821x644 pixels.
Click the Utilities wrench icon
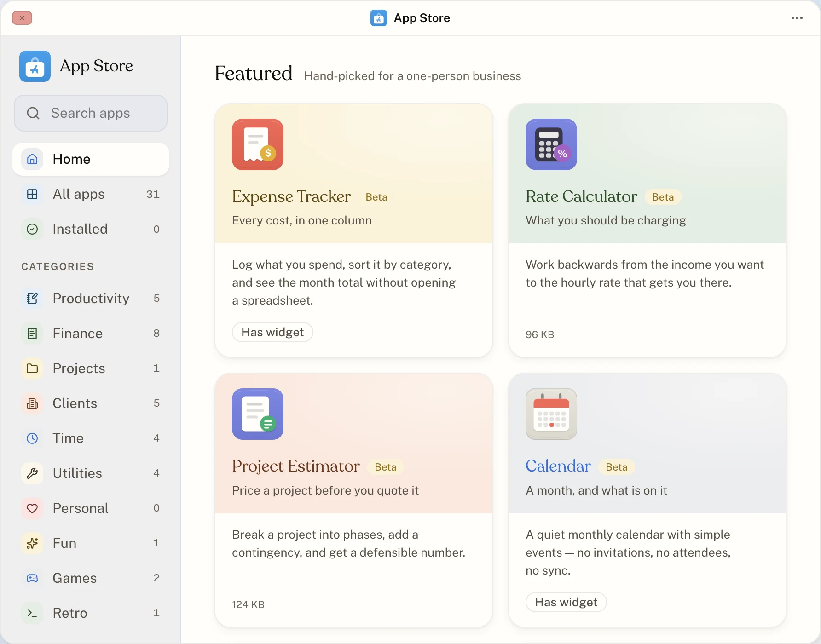[32, 473]
